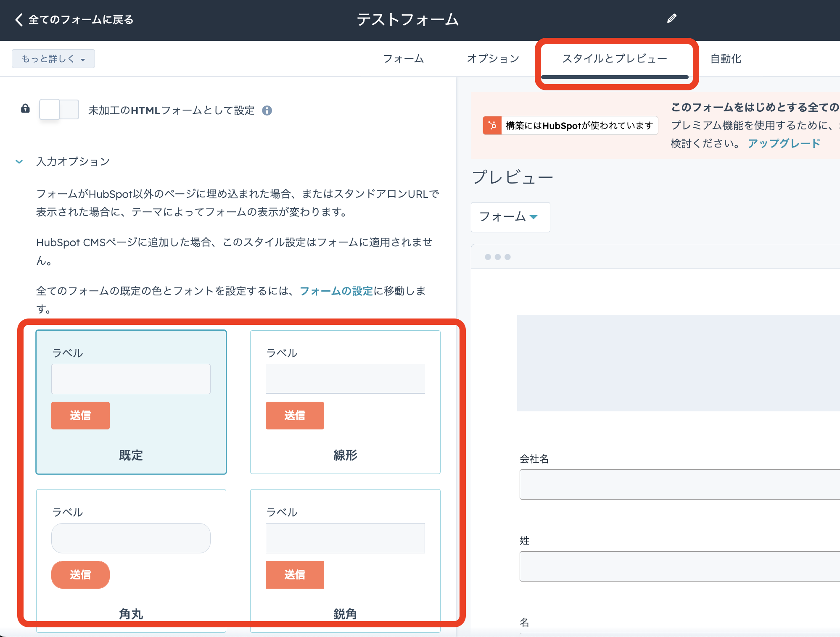Switch to the オプション tab
This screenshot has height=637, width=840.
[x=493, y=58]
